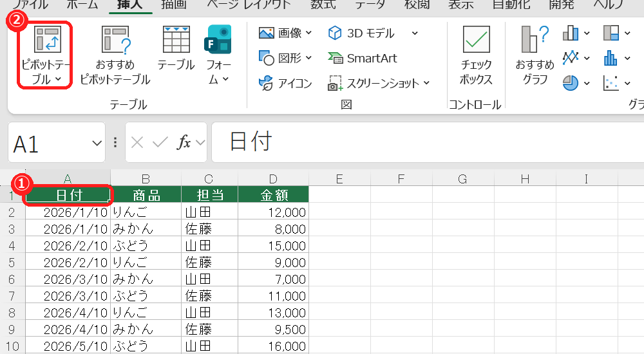
Task: Select cell with amount 15,000
Action: click(274, 246)
